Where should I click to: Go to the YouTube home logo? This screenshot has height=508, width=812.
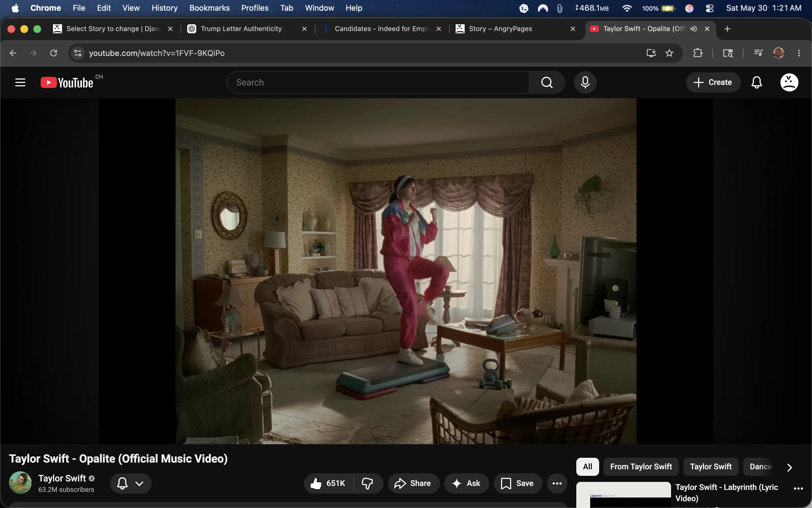(67, 83)
